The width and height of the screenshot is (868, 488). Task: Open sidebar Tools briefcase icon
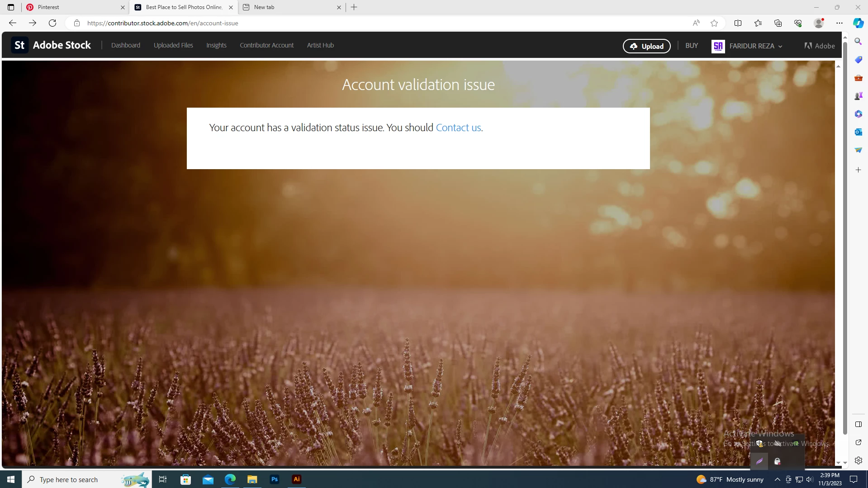coord(858,78)
